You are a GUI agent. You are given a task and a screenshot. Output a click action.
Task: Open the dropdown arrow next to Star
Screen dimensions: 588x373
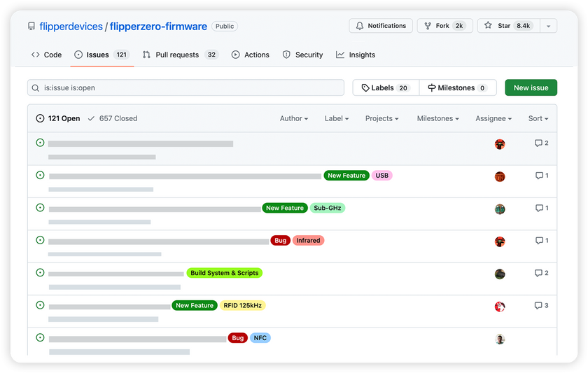(x=549, y=26)
